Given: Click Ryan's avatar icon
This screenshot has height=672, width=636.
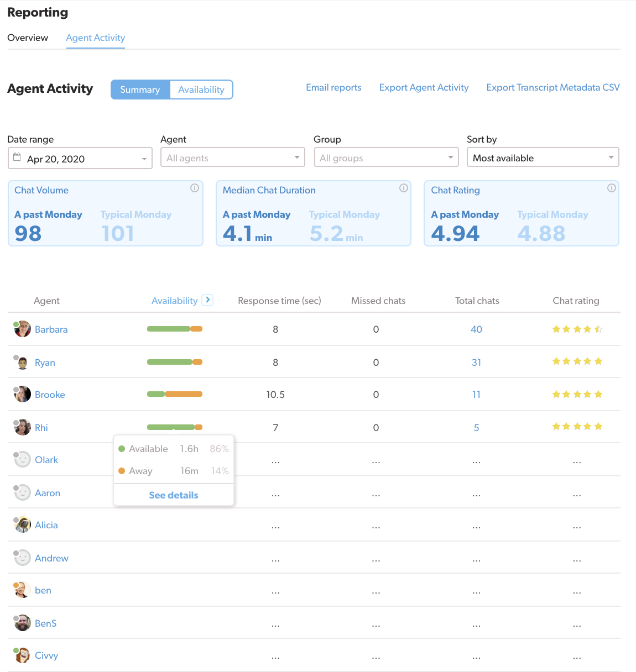Looking at the screenshot, I should click(23, 363).
